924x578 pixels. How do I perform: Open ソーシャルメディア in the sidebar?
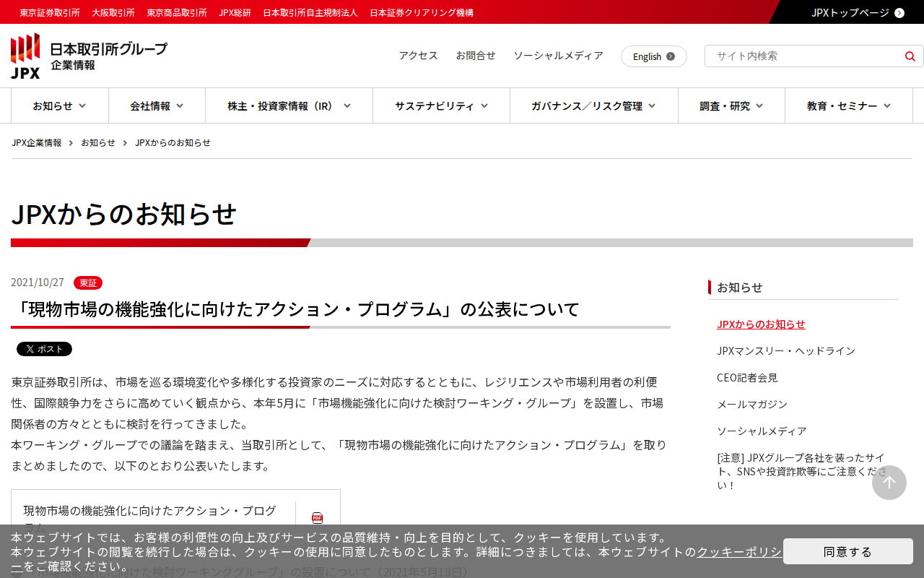(762, 431)
